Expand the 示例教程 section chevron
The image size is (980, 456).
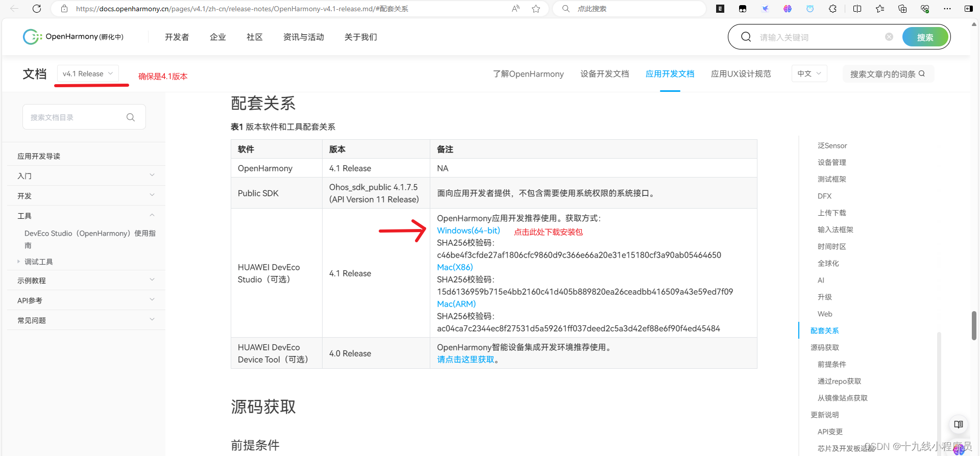point(152,280)
